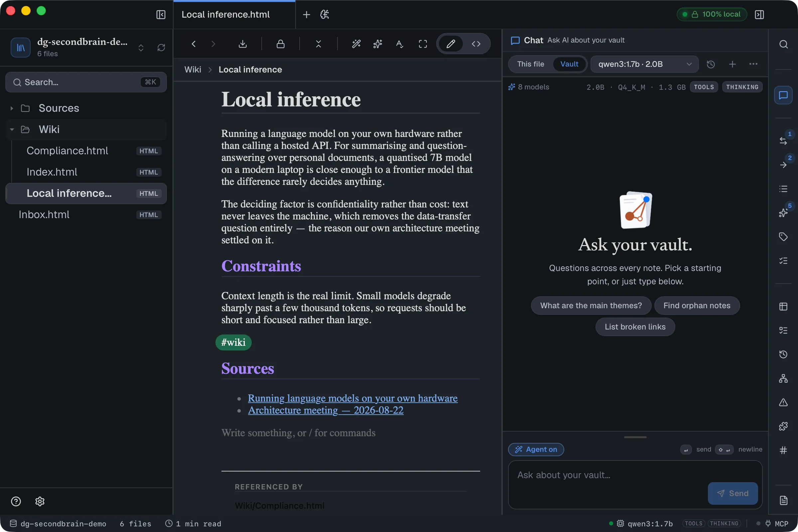Image resolution: width=798 pixels, height=532 pixels.
Task: Switch to source code view toggle
Action: [x=476, y=44]
